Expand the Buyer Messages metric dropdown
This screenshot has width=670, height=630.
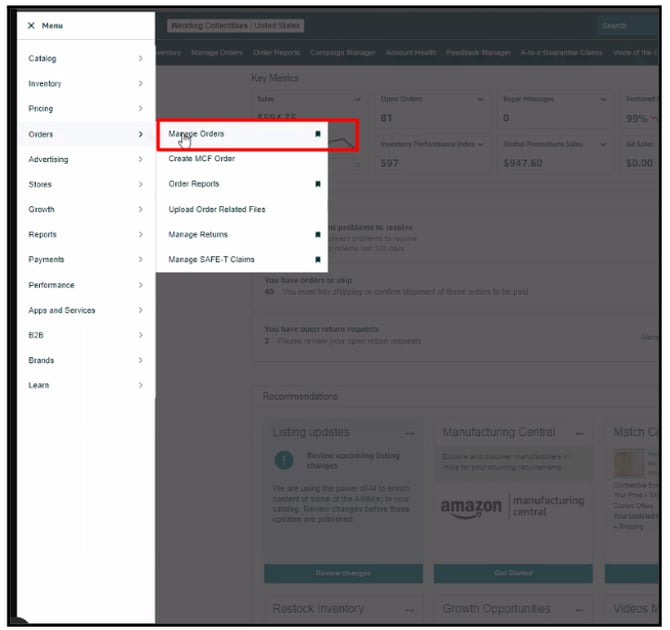603,99
